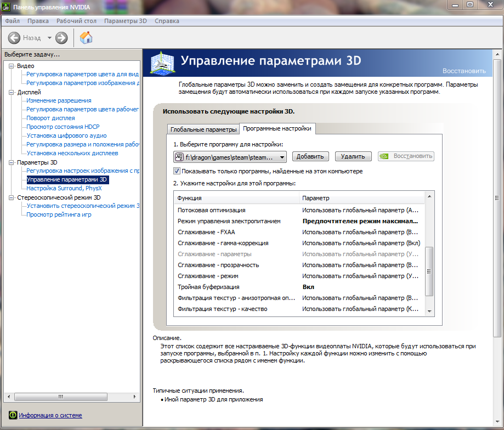Open Просмотр состояния HDCP item

[x=63, y=127]
